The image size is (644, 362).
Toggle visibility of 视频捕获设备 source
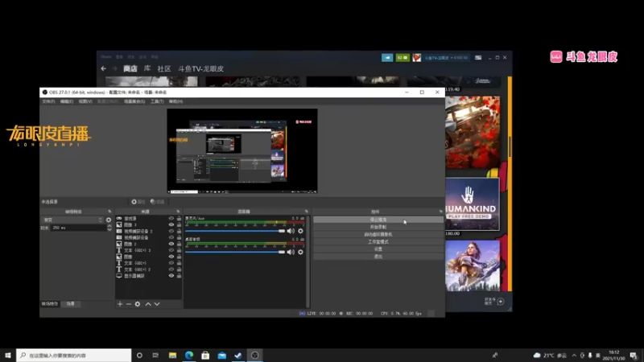point(171,237)
